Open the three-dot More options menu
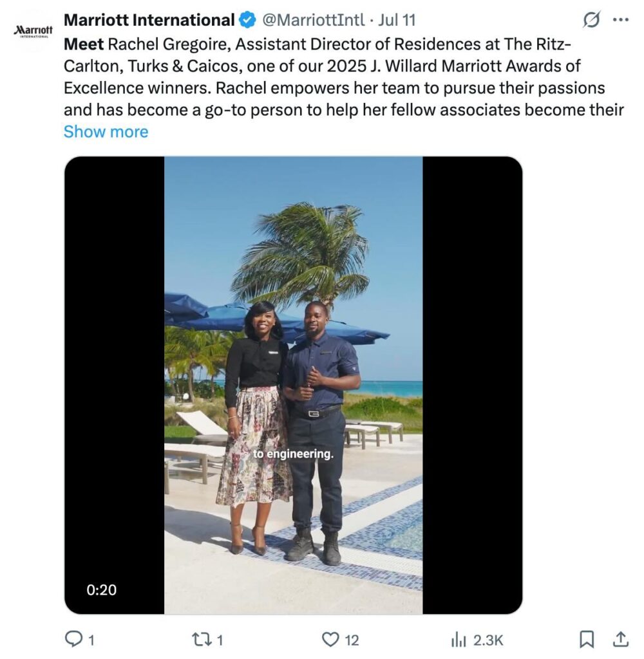The image size is (644, 659). point(620,20)
